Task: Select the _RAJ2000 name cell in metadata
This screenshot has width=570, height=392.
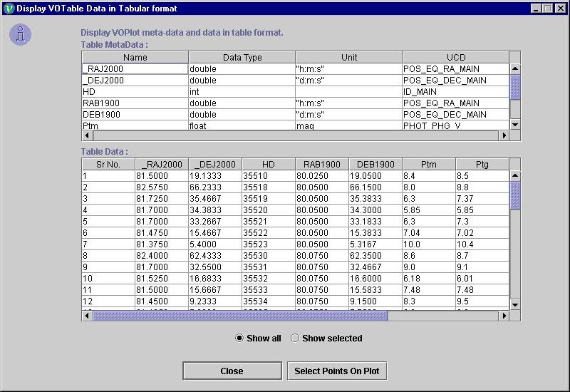Action: pyautogui.click(x=135, y=69)
